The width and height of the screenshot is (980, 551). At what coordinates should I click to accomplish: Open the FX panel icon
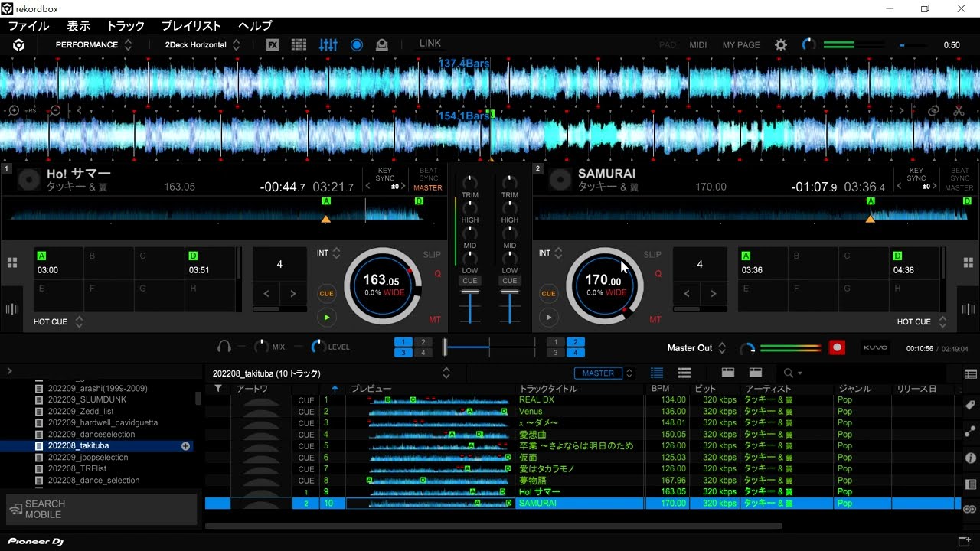click(273, 44)
